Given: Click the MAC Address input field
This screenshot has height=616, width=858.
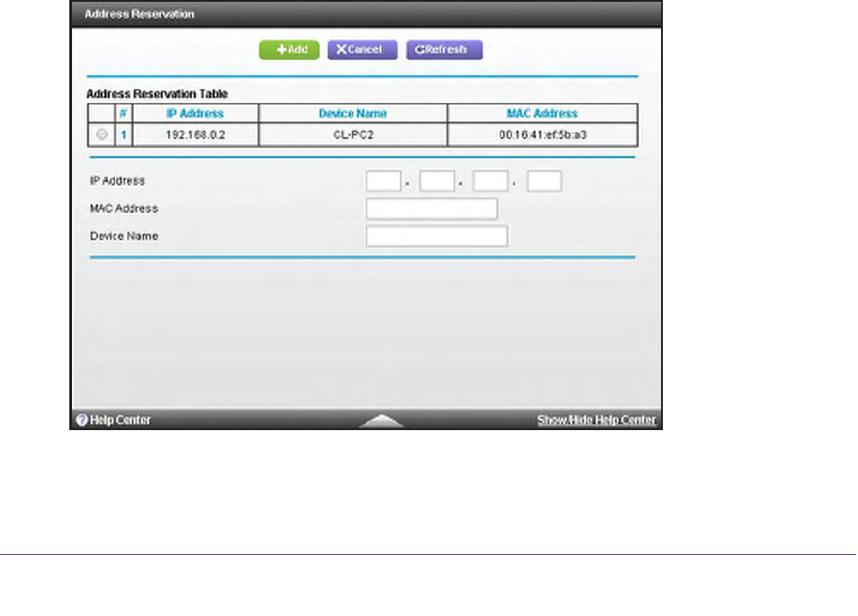Looking at the screenshot, I should (x=432, y=209).
